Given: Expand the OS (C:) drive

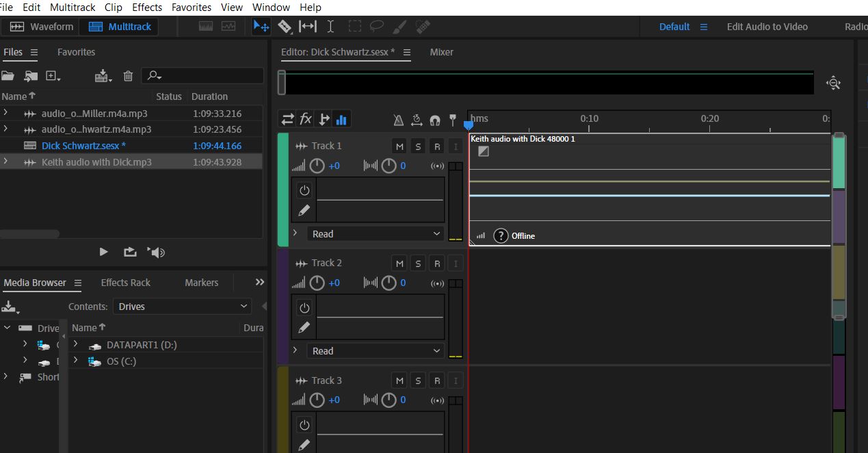Looking at the screenshot, I should point(75,361).
